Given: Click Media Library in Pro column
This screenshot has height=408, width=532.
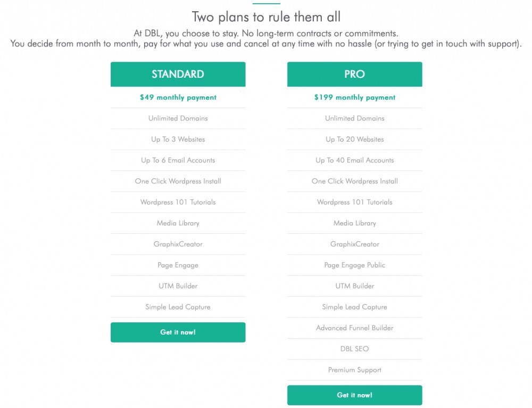Looking at the screenshot, I should click(x=354, y=223).
